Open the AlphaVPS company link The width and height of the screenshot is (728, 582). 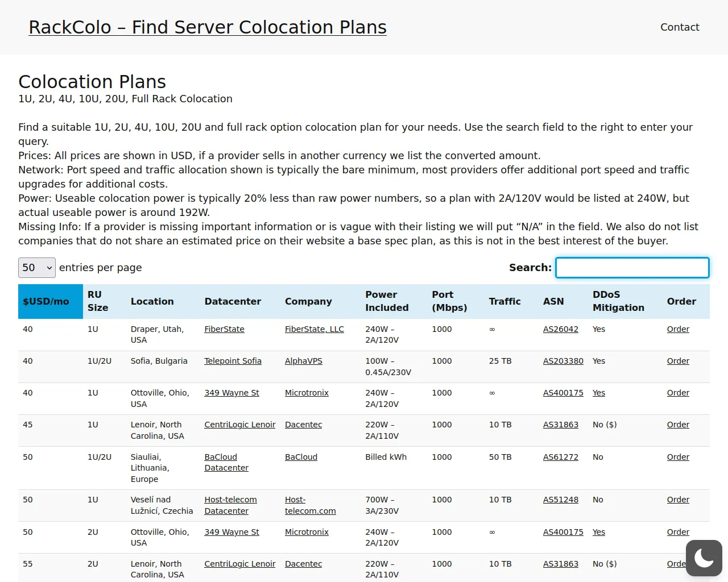(x=303, y=361)
